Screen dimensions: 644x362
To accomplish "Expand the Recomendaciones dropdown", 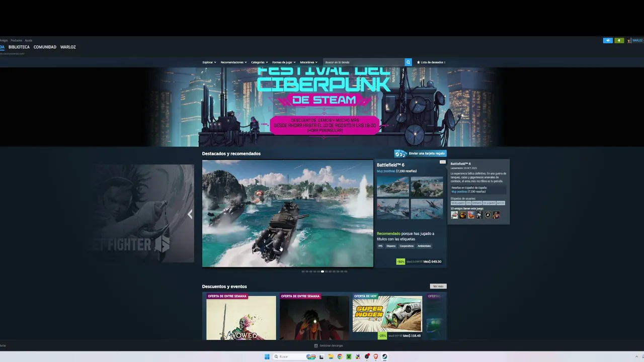I will coord(233,62).
